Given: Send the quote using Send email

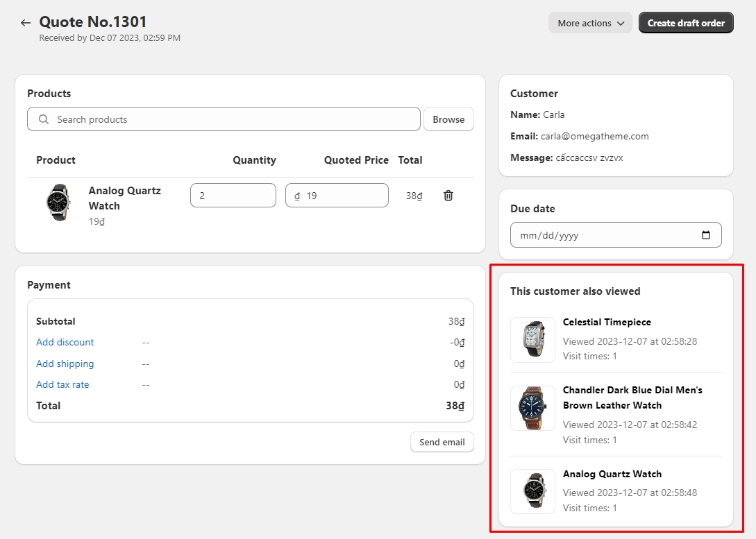Looking at the screenshot, I should coord(442,442).
